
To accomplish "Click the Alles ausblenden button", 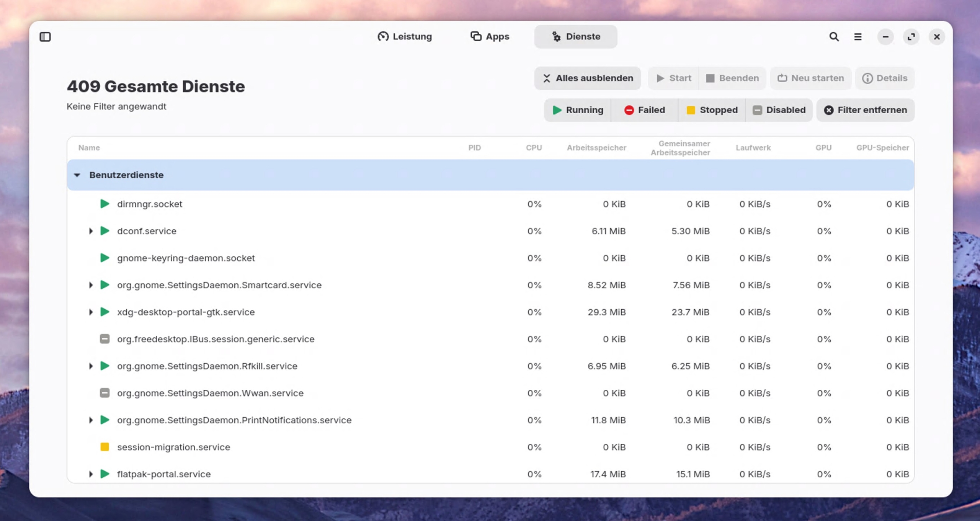I will pyautogui.click(x=587, y=78).
